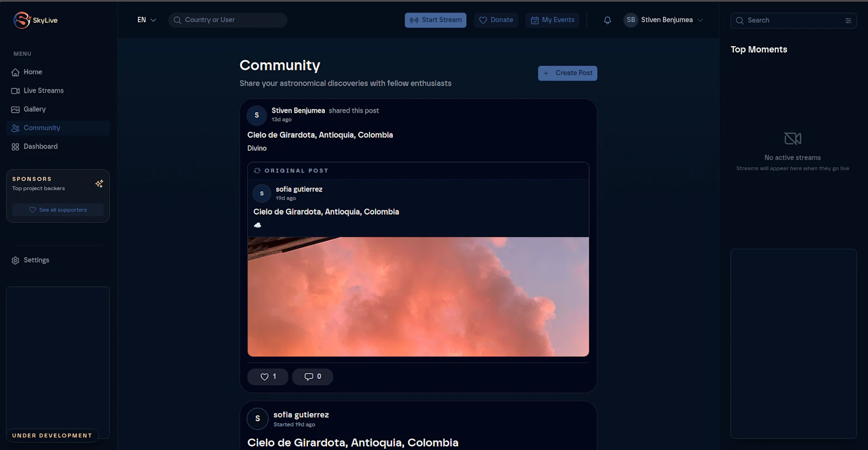Click the SkyLive logo

click(35, 20)
